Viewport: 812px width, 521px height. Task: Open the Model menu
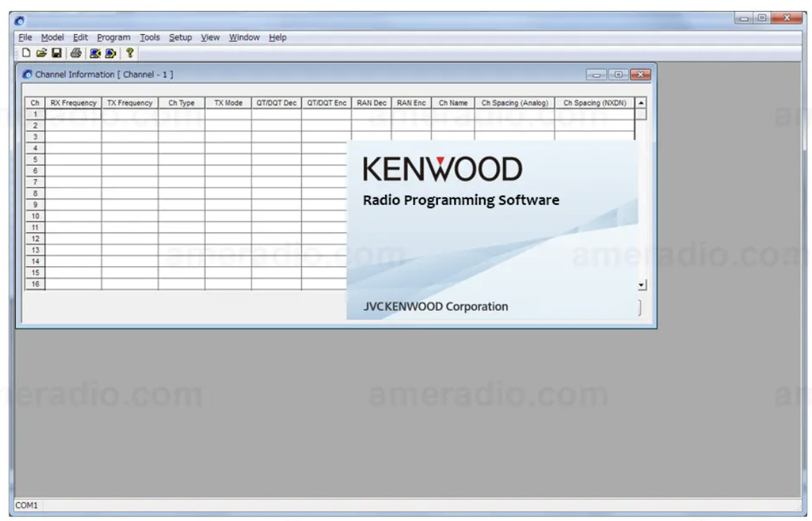pos(52,37)
